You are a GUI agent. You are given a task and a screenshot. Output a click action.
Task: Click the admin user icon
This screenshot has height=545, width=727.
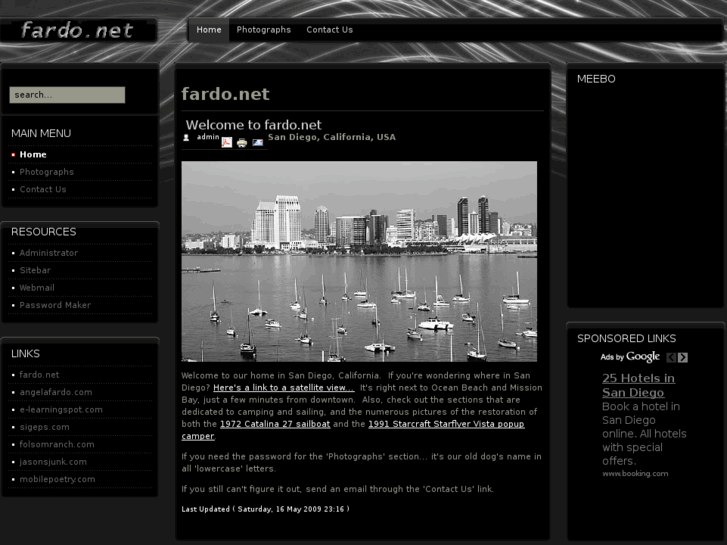coord(186,138)
